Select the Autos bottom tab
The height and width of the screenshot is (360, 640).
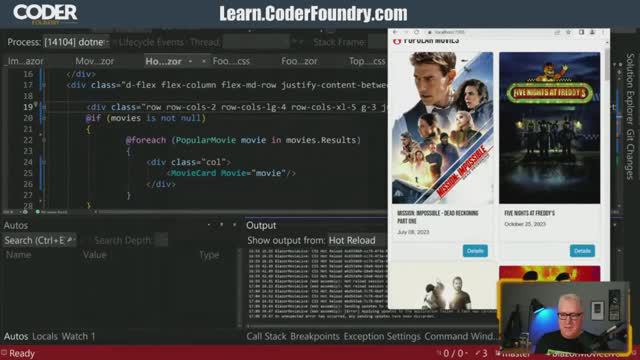16,336
